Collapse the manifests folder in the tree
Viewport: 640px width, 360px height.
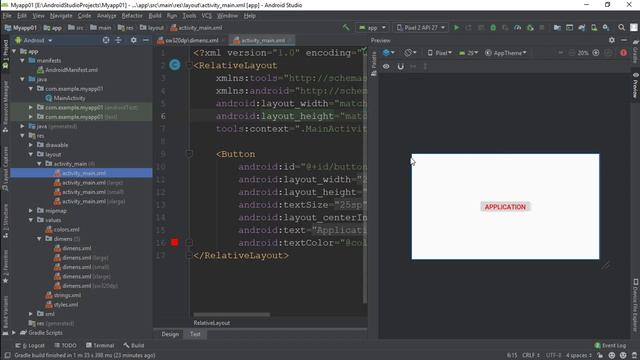[22, 60]
